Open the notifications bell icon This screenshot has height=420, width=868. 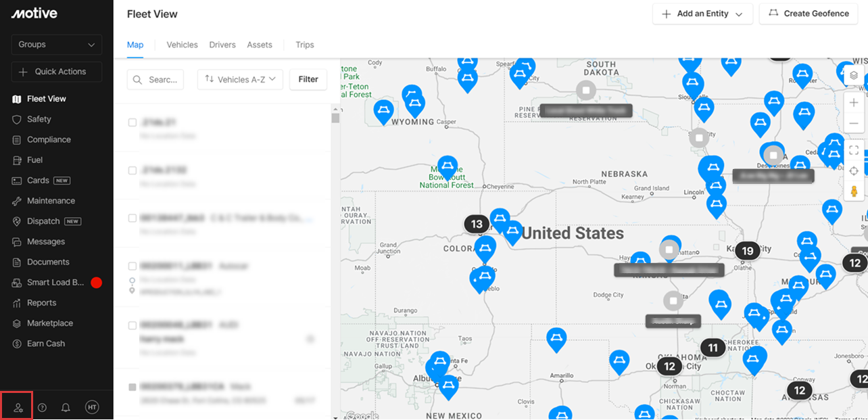tap(66, 407)
